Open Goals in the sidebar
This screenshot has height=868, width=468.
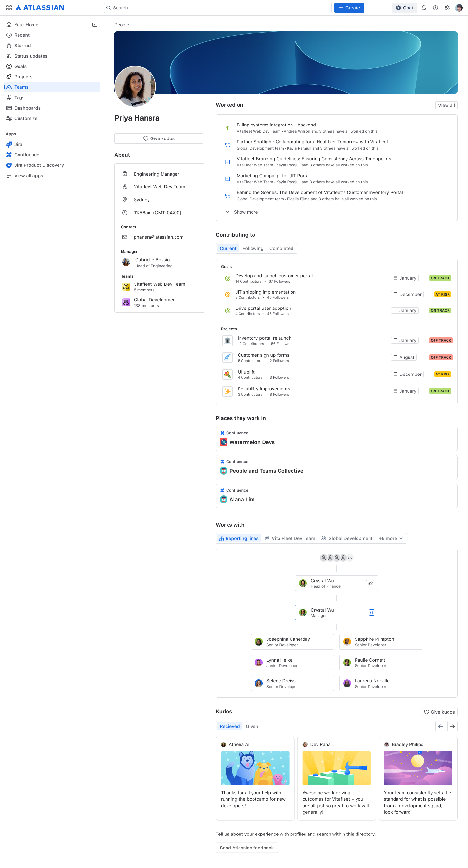click(x=52, y=66)
